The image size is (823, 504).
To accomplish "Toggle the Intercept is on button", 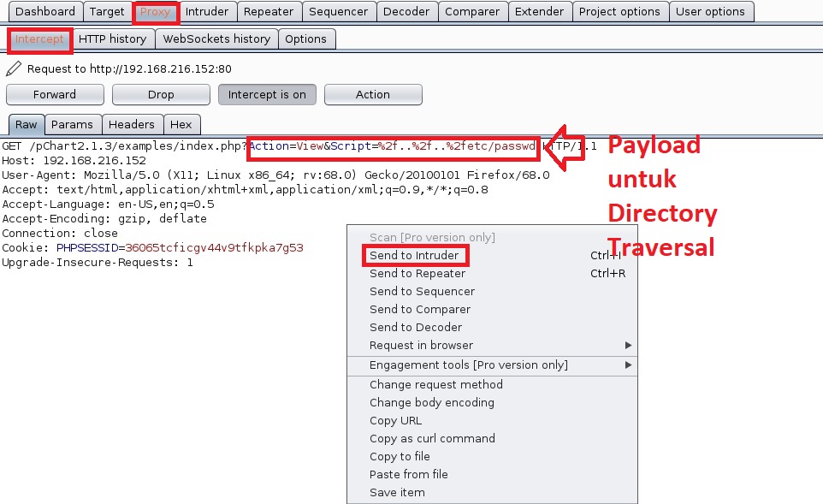I will point(266,94).
